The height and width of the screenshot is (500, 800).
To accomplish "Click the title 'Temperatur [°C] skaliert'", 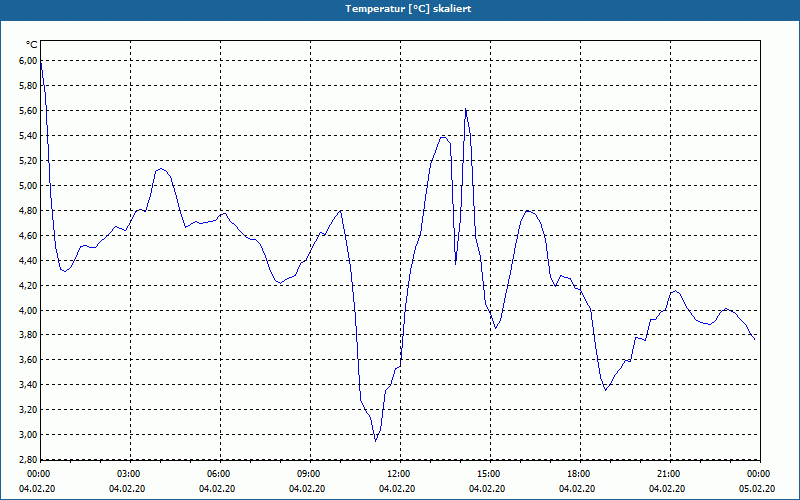I will point(408,9).
